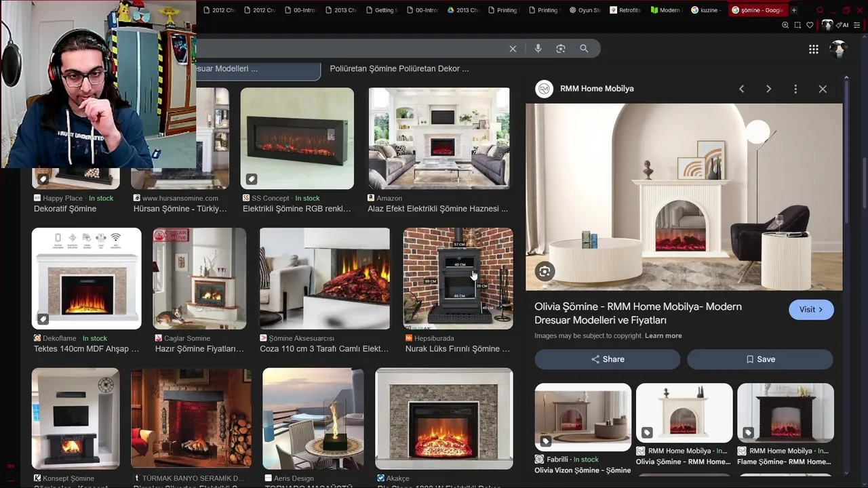The width and height of the screenshot is (868, 488).
Task: Switch to the 'Oyun' browser tab
Action: (585, 10)
